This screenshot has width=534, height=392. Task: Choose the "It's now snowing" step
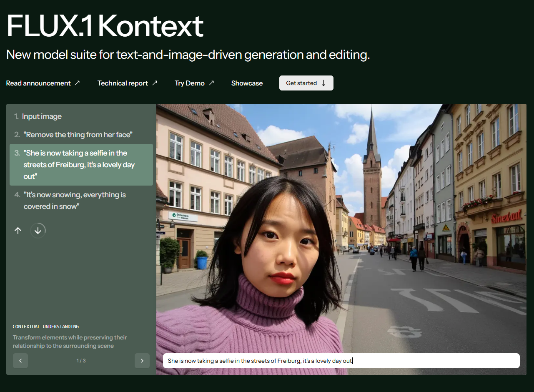click(75, 201)
